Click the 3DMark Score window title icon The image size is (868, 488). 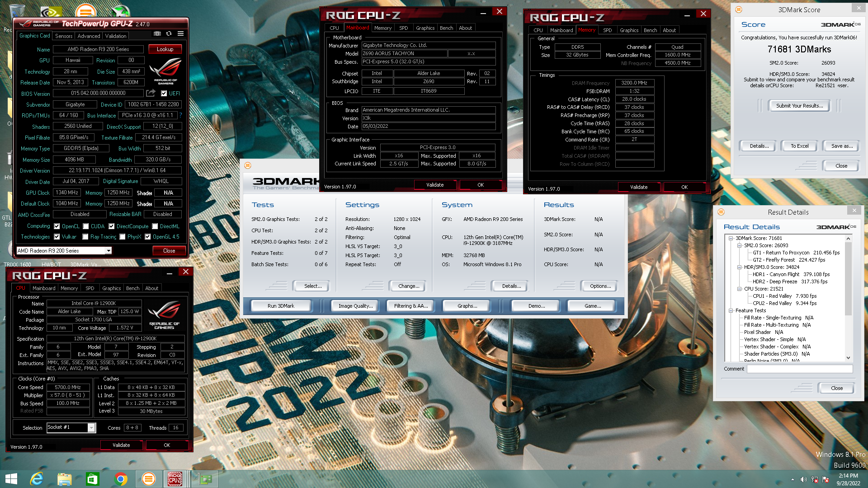tap(739, 9)
